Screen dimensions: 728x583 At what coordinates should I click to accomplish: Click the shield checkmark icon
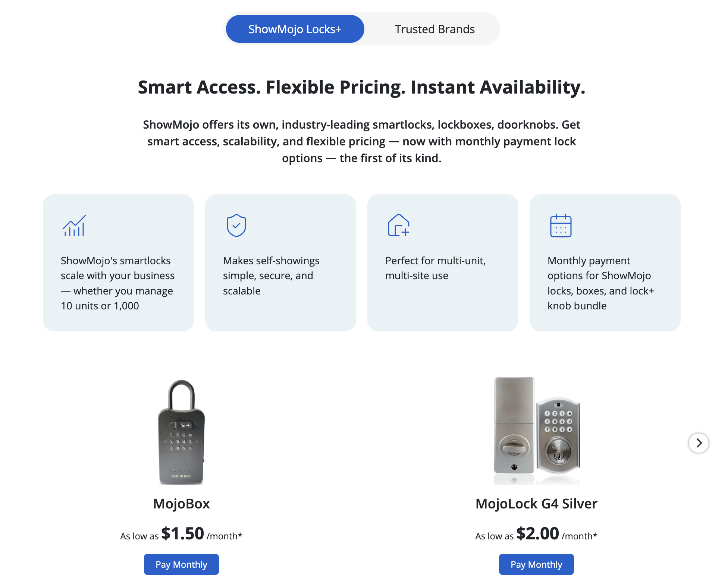click(236, 226)
